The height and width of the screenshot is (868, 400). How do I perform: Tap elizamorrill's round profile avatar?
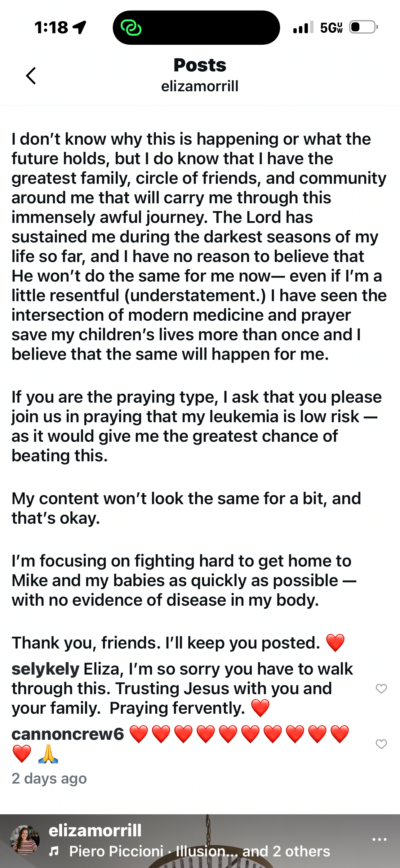point(25,840)
